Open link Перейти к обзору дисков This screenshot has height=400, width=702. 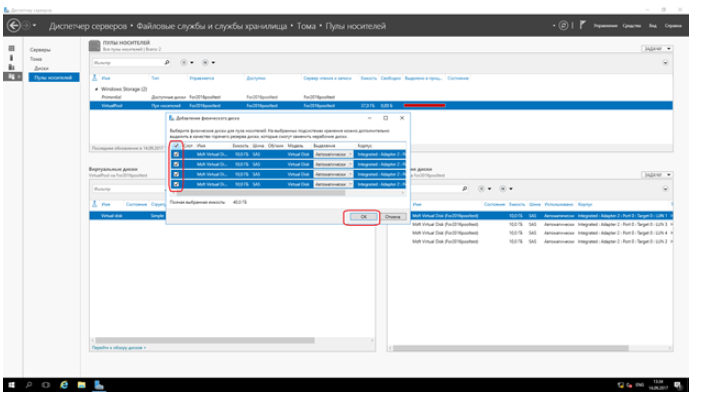119,348
